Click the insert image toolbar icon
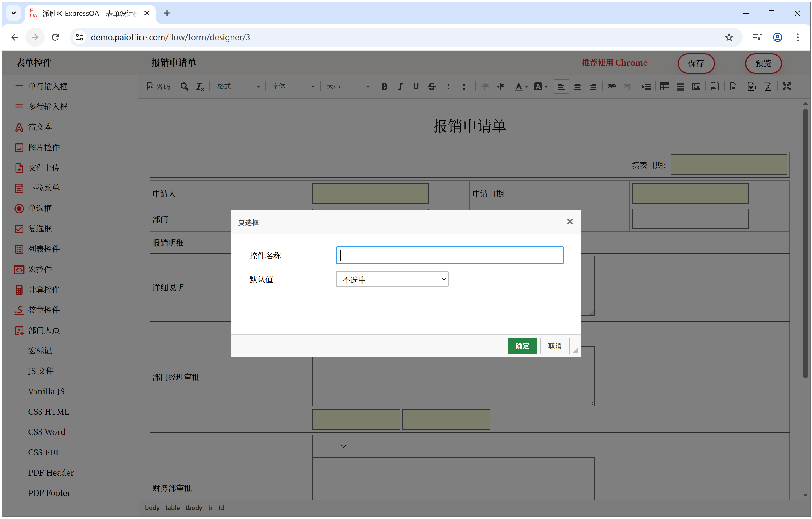Screen dimensions: 812x519 (x=696, y=87)
